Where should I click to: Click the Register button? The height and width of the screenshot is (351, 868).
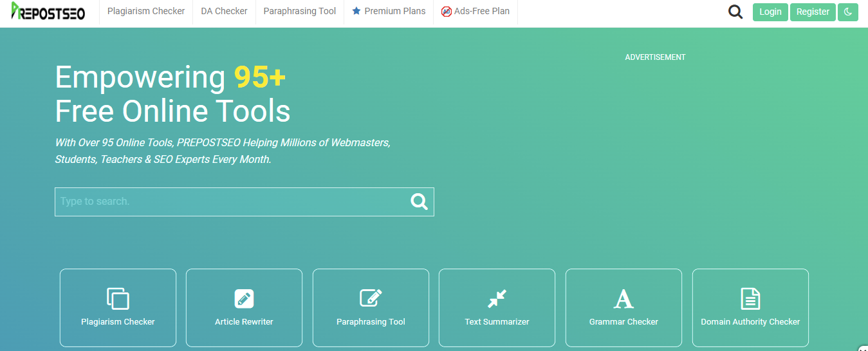[x=813, y=12]
